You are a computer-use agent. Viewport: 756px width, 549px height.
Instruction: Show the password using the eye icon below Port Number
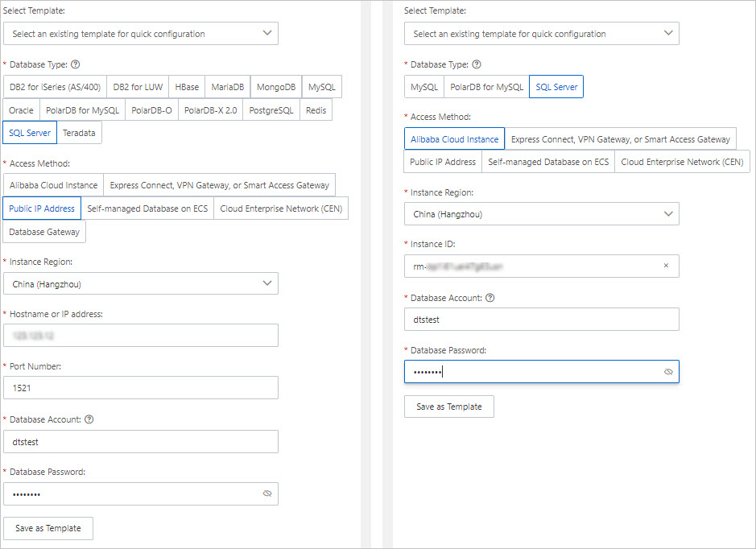point(267,493)
